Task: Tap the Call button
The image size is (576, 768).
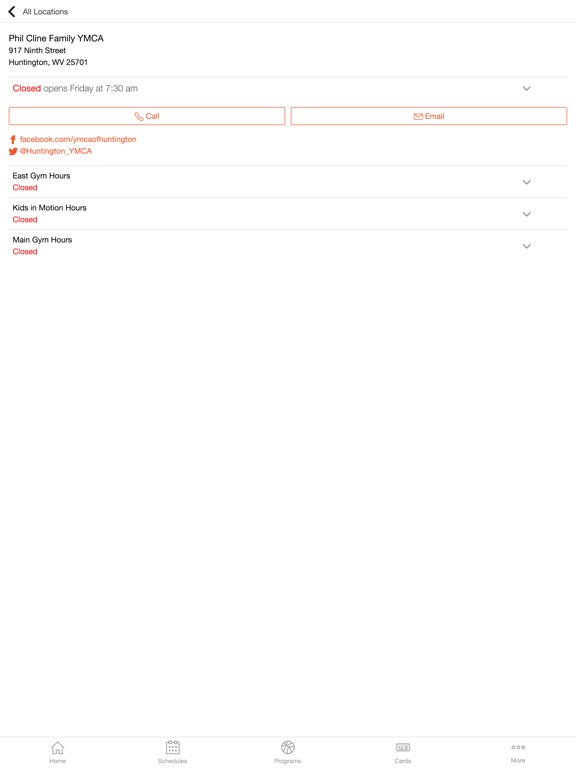Action: tap(147, 116)
